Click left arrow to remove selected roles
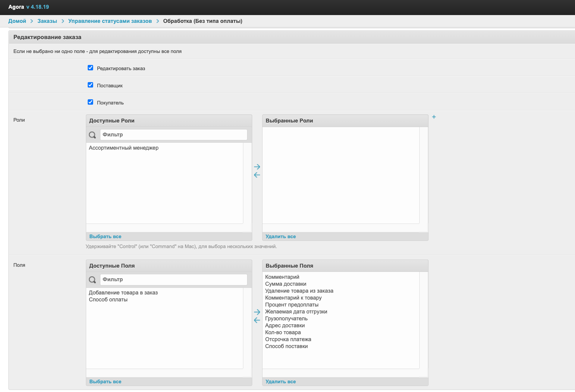This screenshot has width=575, height=392. click(x=257, y=175)
